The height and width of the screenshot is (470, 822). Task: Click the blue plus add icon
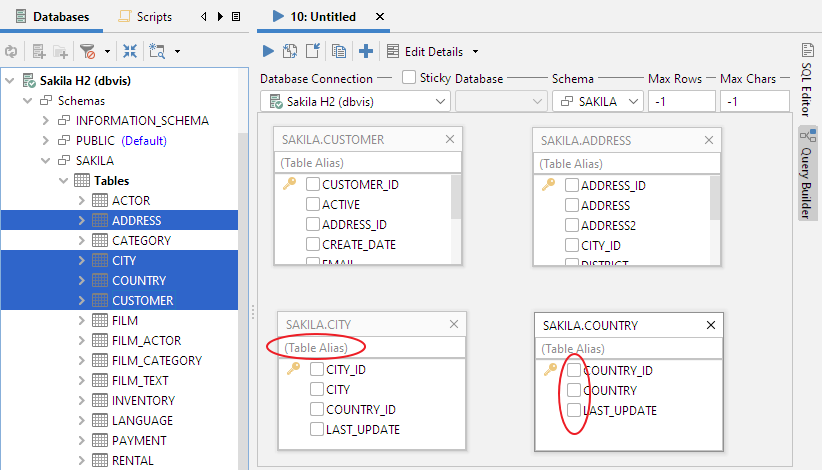point(366,51)
